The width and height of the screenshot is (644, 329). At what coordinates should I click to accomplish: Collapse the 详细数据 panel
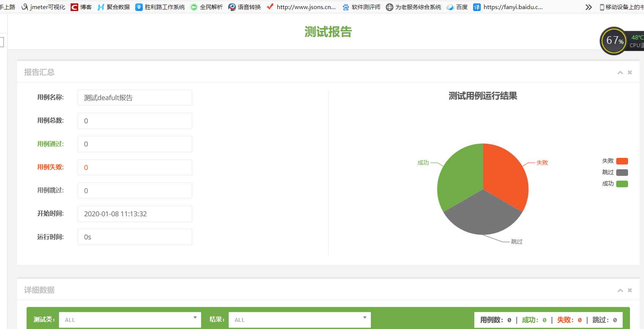point(620,290)
